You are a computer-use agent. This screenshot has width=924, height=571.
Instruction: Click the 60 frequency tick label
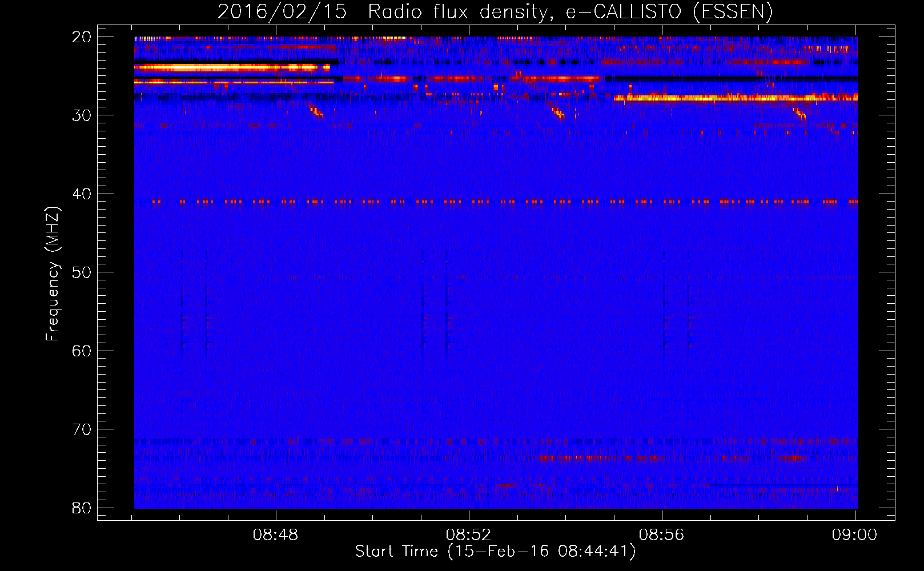point(82,351)
